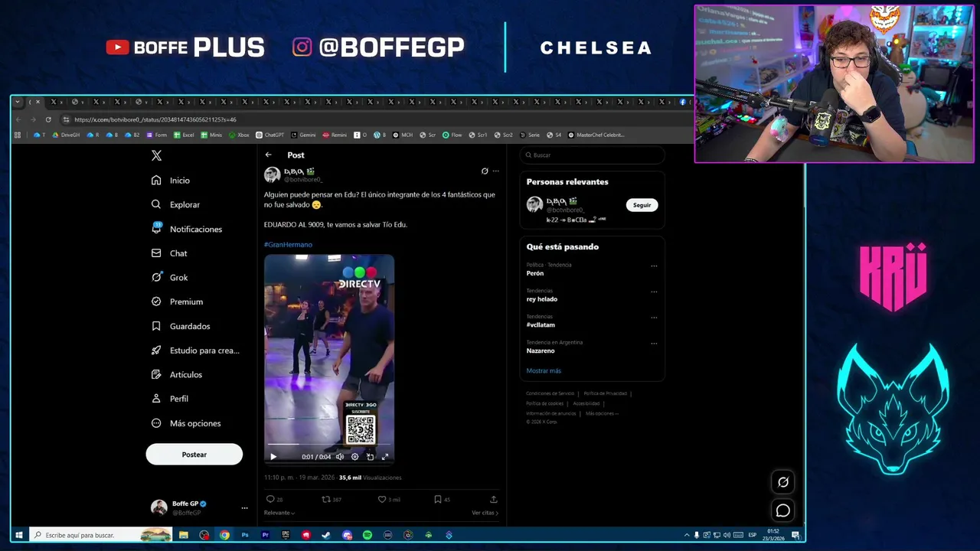
Task: Open the X logo home icon
Action: 156,155
